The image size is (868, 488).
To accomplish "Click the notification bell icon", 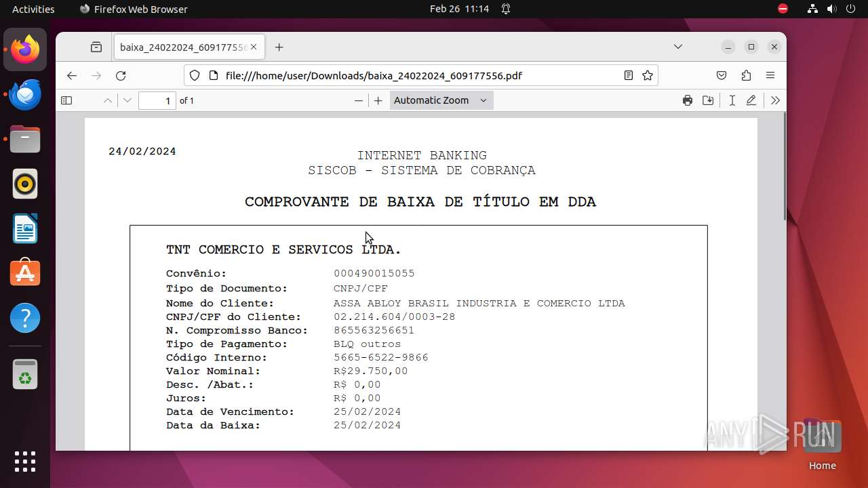I will 506,9.
